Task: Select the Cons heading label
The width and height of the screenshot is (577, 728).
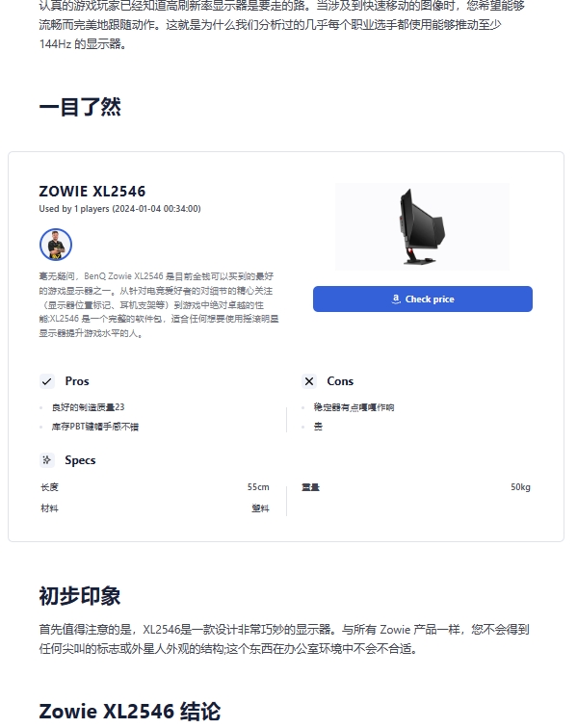Action: (340, 381)
